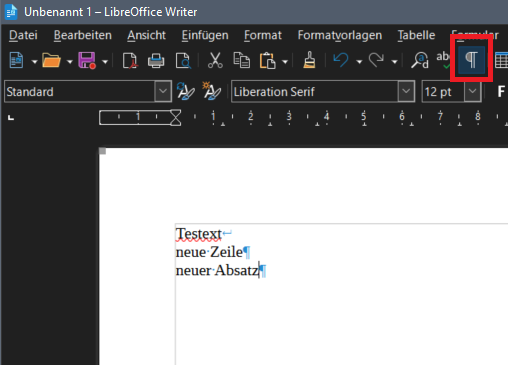508x365 pixels.
Task: Click the Cut scissors icon
Action: click(215, 60)
